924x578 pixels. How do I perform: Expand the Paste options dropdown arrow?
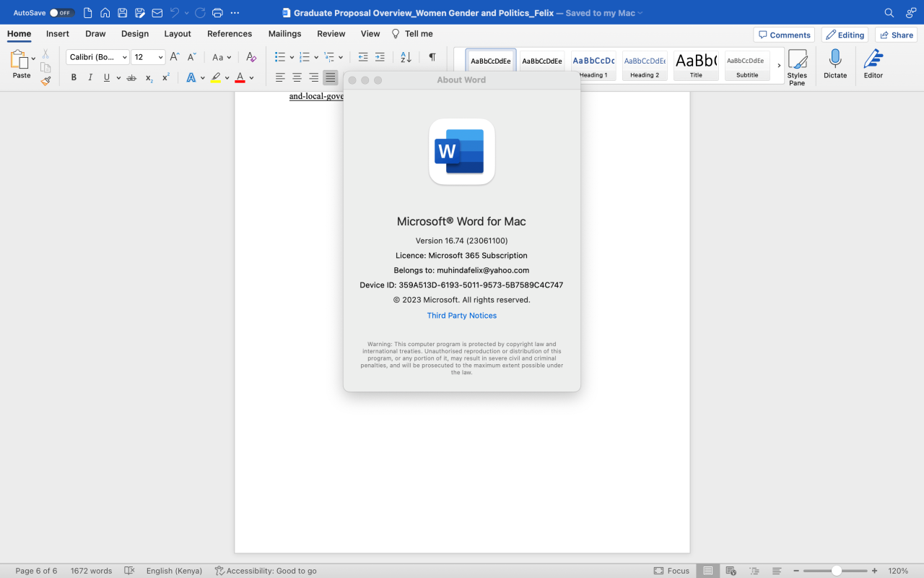[34, 59]
